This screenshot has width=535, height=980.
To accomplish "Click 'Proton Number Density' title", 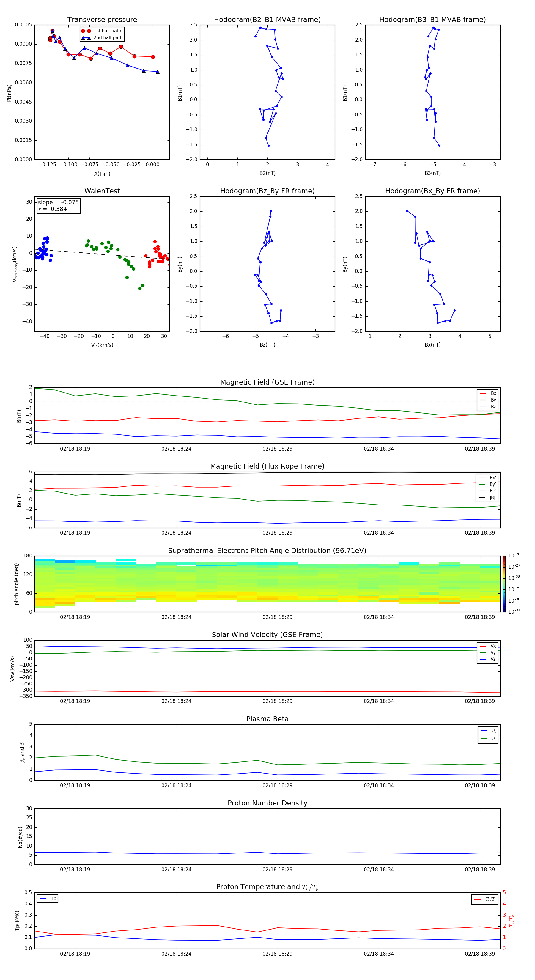I will tap(267, 803).
